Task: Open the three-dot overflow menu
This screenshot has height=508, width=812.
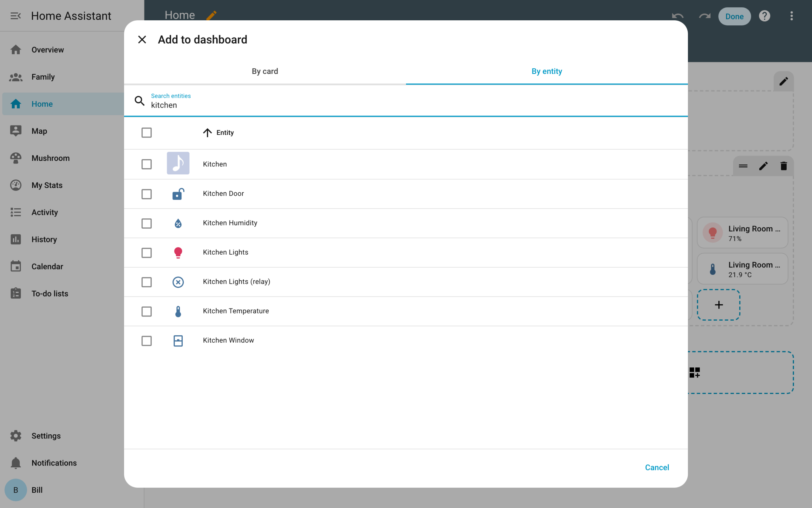Action: pos(791,16)
